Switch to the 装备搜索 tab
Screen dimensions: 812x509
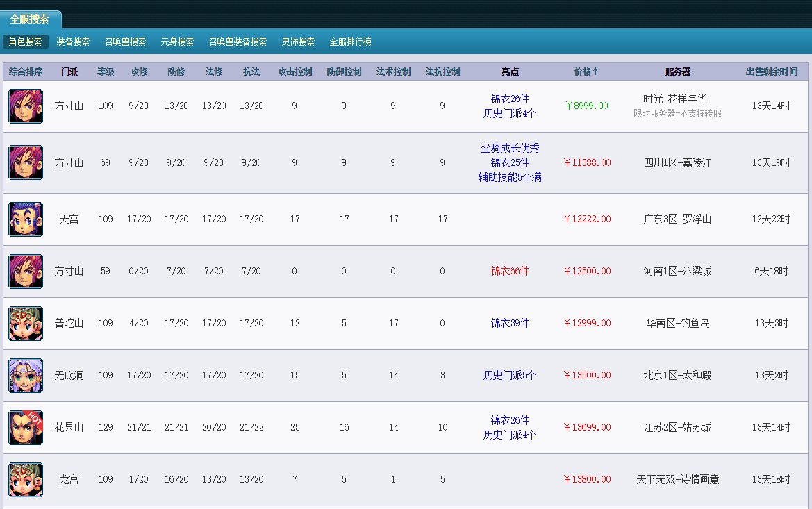(73, 42)
